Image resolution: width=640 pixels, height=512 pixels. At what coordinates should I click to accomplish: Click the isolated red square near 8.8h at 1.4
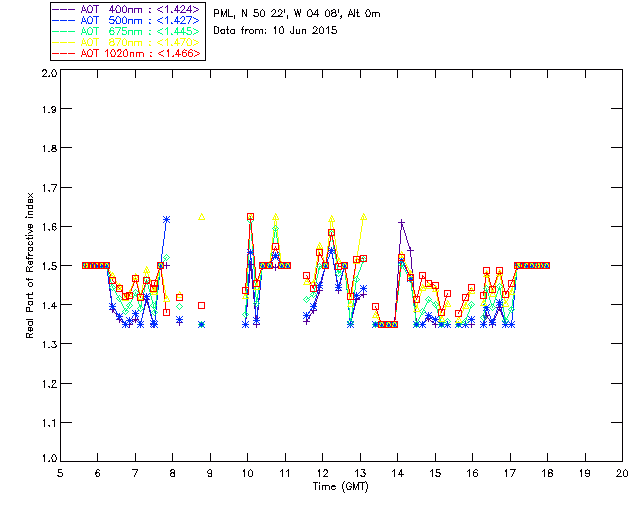[x=201, y=305]
